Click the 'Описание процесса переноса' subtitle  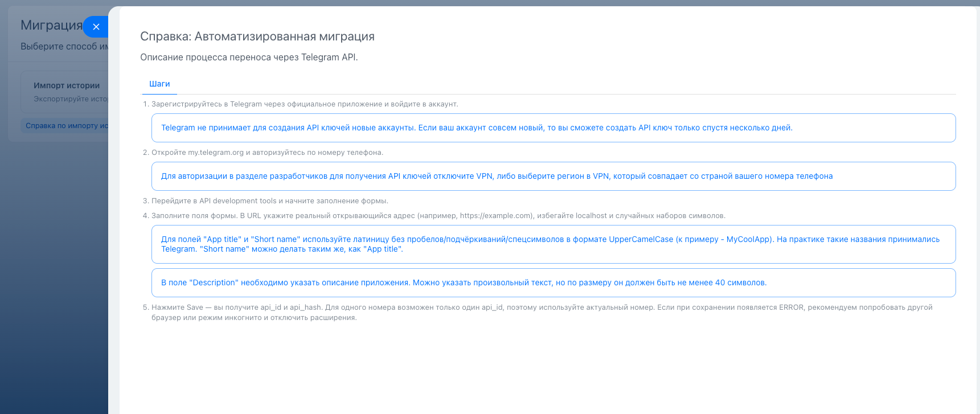[249, 57]
